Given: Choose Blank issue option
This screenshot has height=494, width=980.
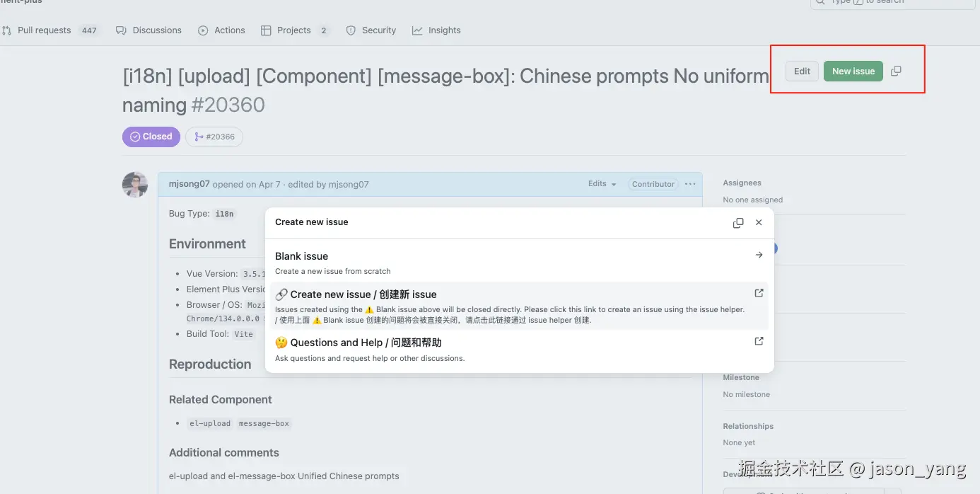Looking at the screenshot, I should point(519,263).
